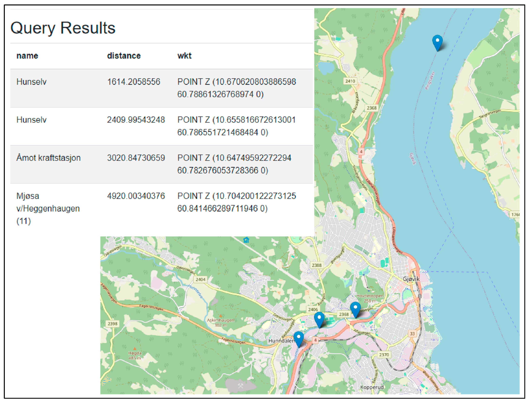Click the first Hunselv result row
Screen dimensions: 532x404
click(31, 82)
